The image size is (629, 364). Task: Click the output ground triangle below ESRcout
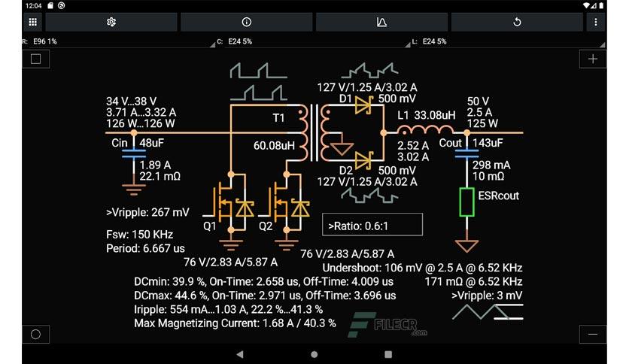466,246
